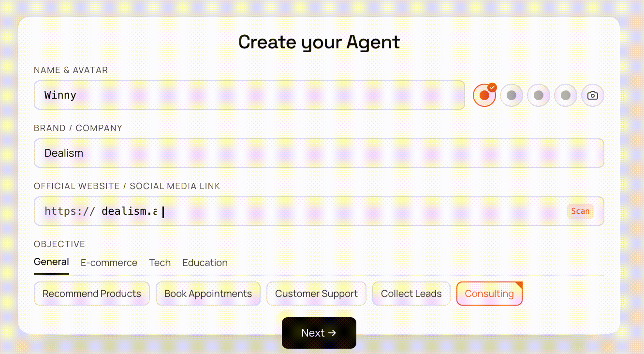Focus the Brand / Company field with Dealism
644x354 pixels.
pos(319,153)
